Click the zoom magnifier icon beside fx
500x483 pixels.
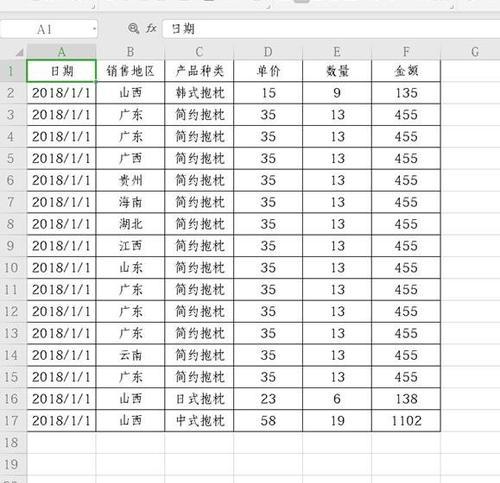pyautogui.click(x=134, y=29)
